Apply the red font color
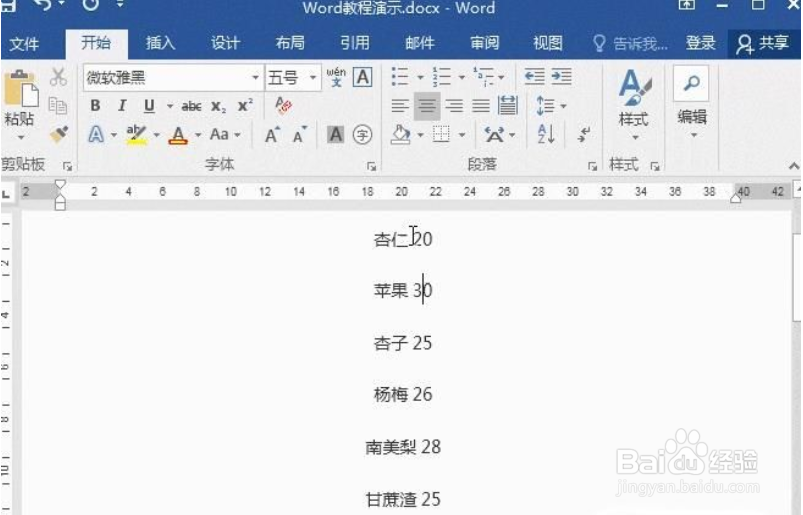The width and height of the screenshot is (803, 515). click(178, 135)
